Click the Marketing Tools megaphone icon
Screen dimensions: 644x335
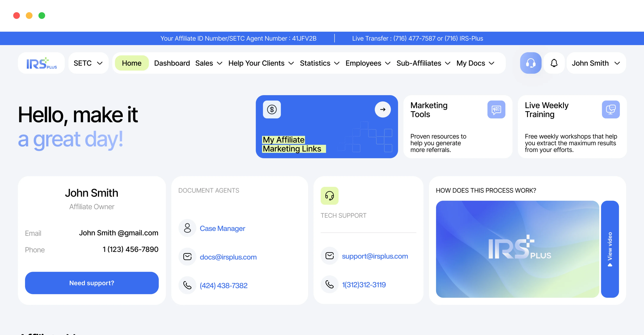point(496,110)
